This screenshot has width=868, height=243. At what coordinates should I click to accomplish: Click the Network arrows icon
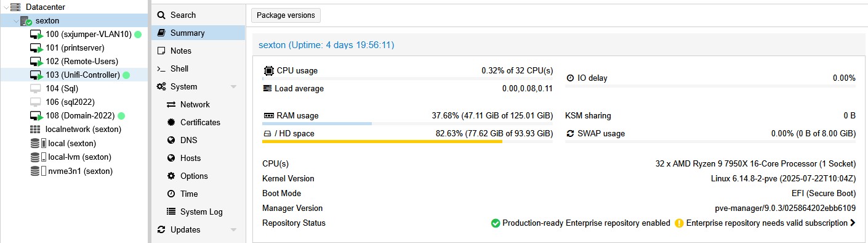click(x=171, y=104)
